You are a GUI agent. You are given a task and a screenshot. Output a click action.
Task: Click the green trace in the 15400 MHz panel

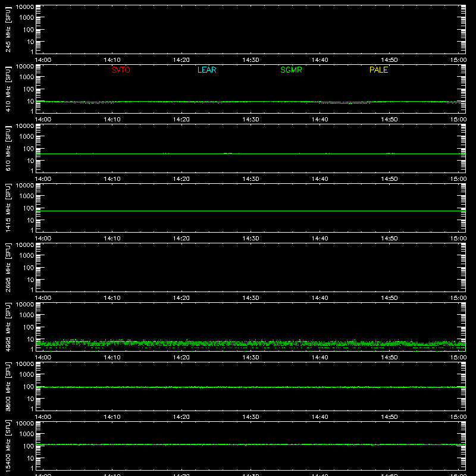(250, 444)
